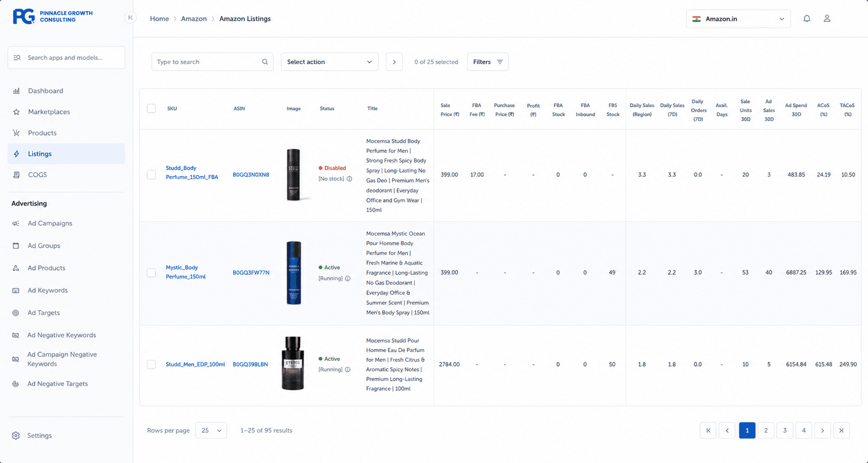This screenshot has width=868, height=463.
Task: Go to the Amazon breadcrumb
Action: tap(194, 19)
